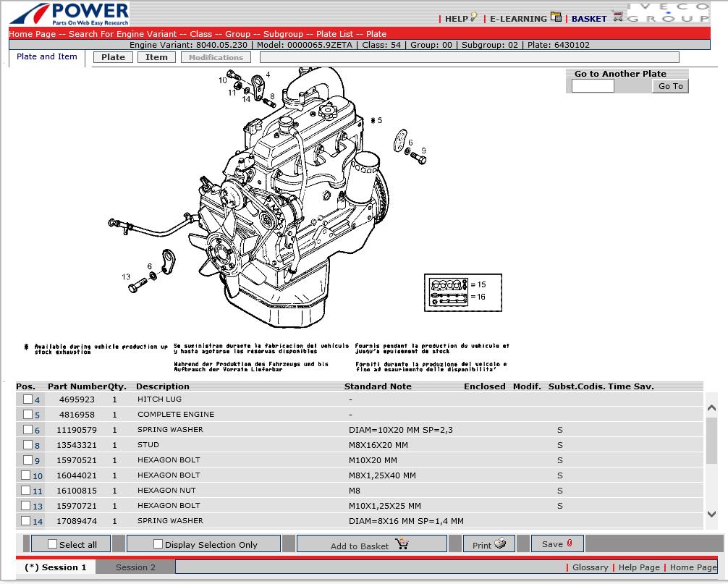The width and height of the screenshot is (728, 584).
Task: Click the Group breadcrumb link
Action: coord(237,34)
